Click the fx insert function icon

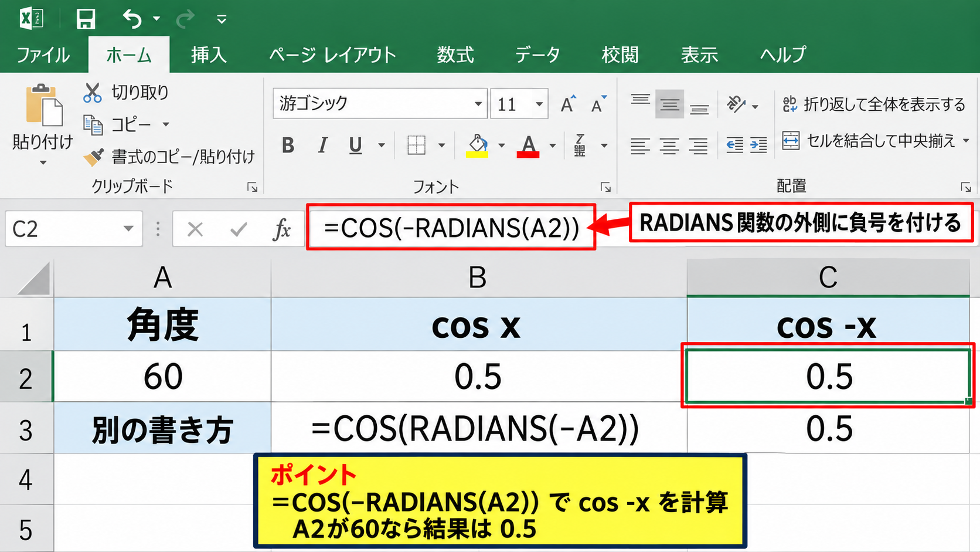coord(282,229)
